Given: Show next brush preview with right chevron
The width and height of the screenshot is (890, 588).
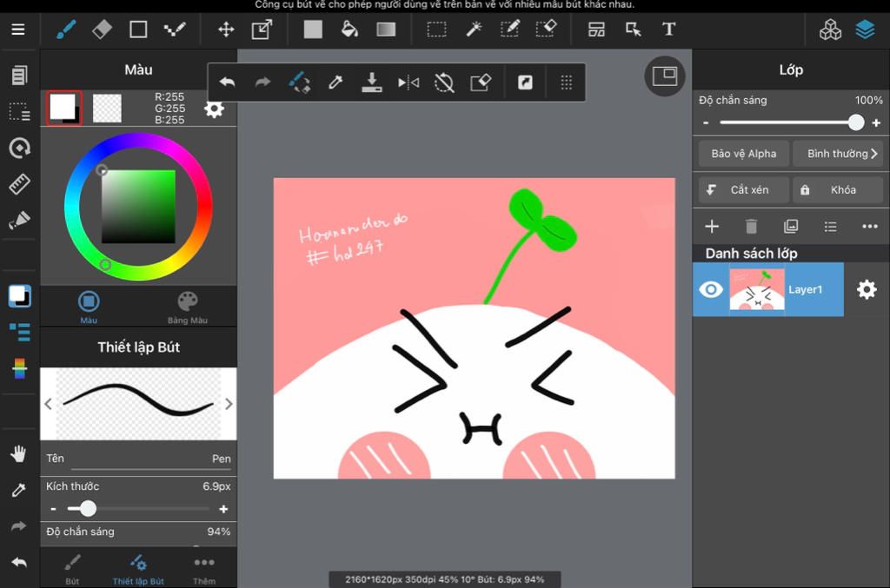Looking at the screenshot, I should pos(229,403).
